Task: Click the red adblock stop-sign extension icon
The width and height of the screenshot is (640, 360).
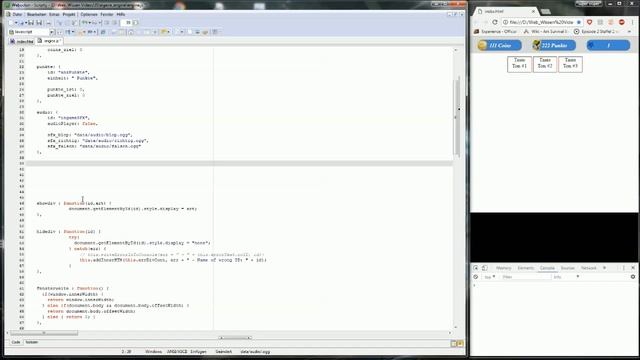Action: click(x=622, y=22)
